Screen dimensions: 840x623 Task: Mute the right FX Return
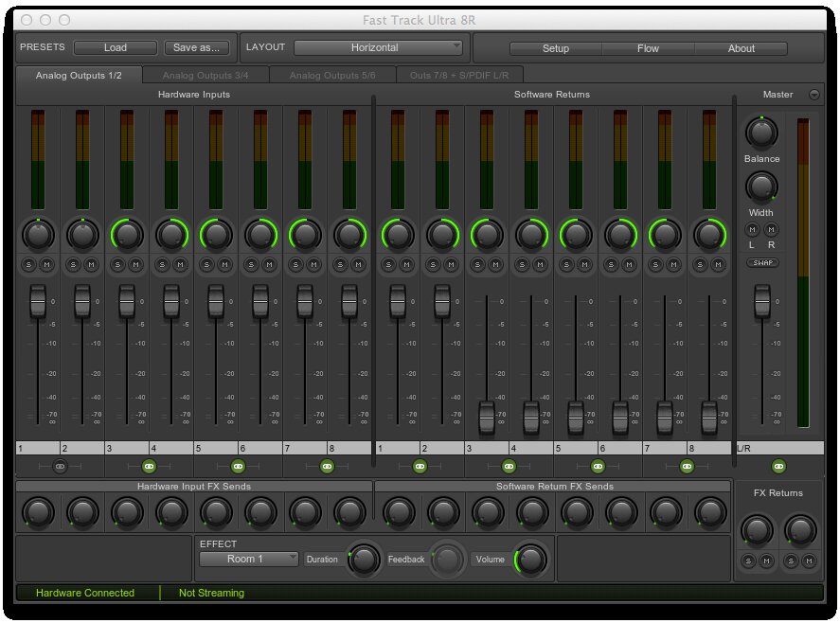coord(811,561)
